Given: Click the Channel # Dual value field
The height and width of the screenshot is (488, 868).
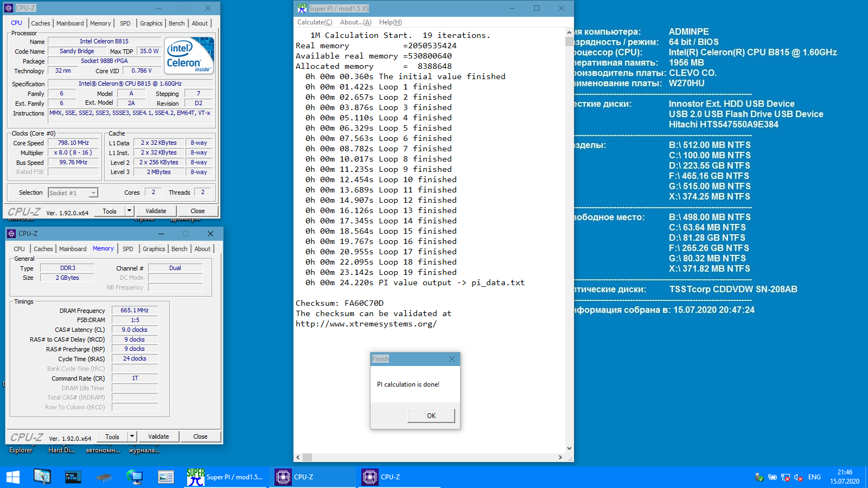Looking at the screenshot, I should pos(175,268).
